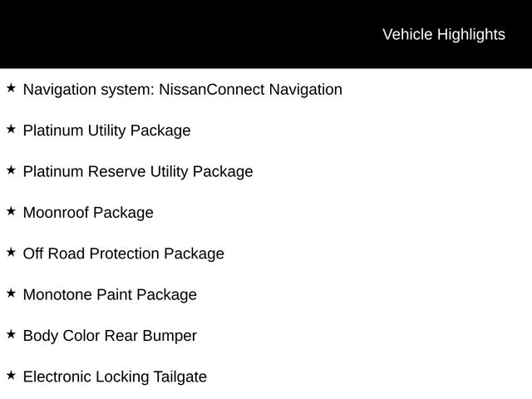Select the star next to Body Color Rear Bumper

[x=10, y=334]
